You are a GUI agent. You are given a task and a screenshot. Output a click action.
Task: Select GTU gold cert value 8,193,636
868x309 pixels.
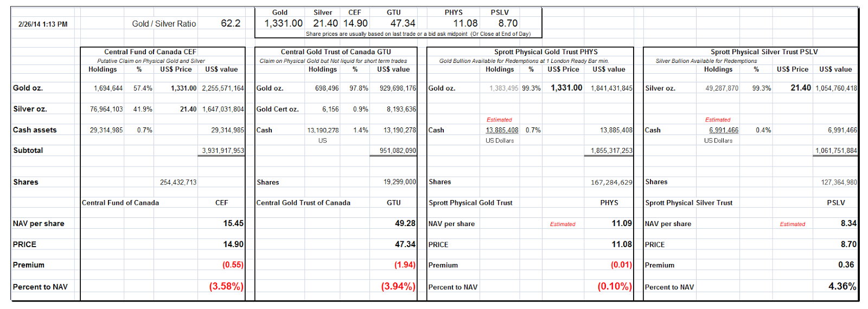(x=401, y=110)
